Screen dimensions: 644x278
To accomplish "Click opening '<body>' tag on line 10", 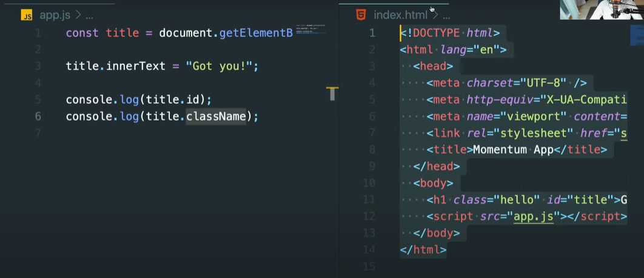I will tap(433, 183).
